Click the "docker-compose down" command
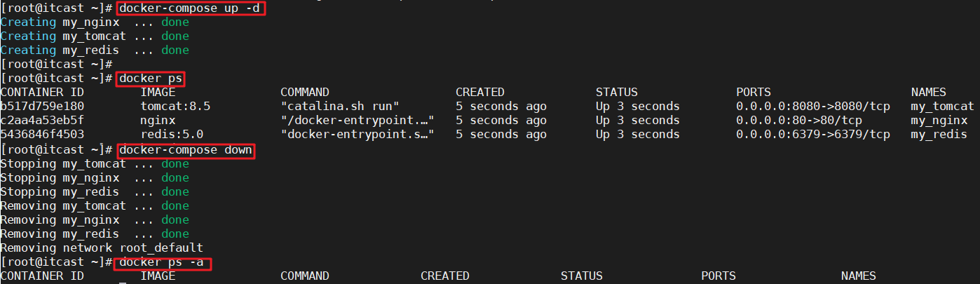Image resolution: width=980 pixels, height=284 pixels. coord(186,149)
